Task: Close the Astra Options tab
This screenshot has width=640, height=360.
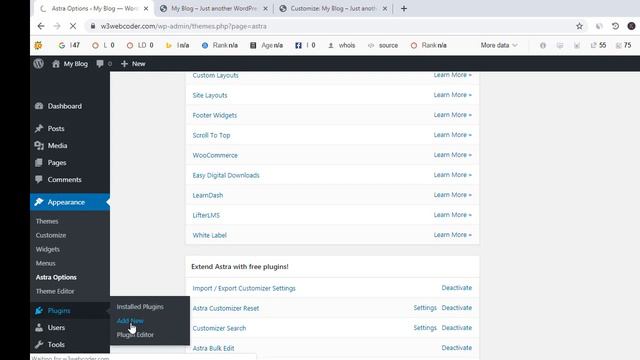Action: point(146,9)
